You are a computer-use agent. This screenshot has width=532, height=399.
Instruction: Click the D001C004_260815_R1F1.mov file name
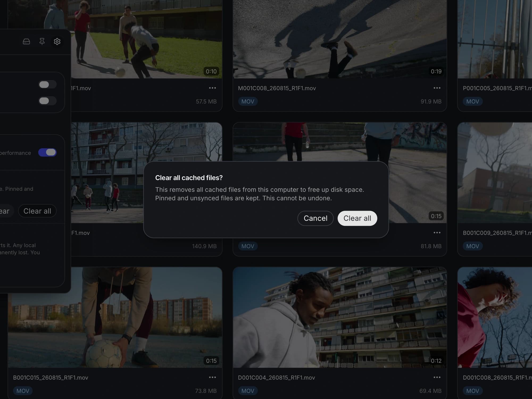point(276,378)
